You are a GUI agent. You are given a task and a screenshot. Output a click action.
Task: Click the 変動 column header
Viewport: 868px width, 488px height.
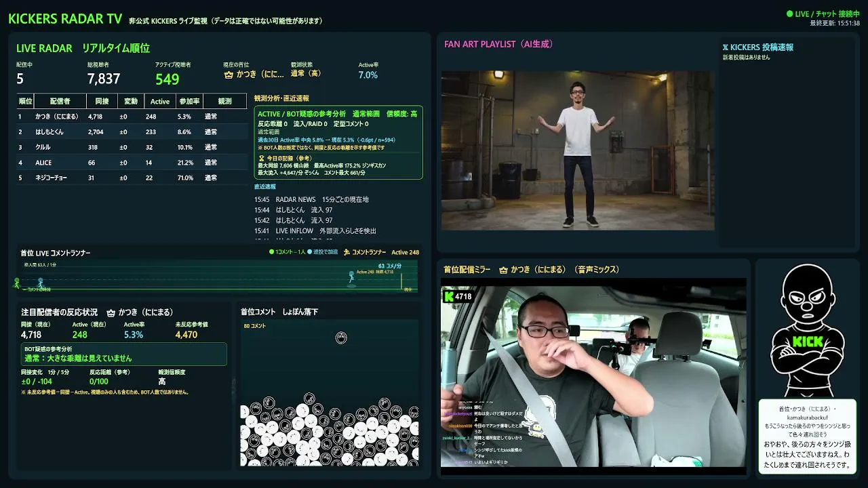[130, 102]
